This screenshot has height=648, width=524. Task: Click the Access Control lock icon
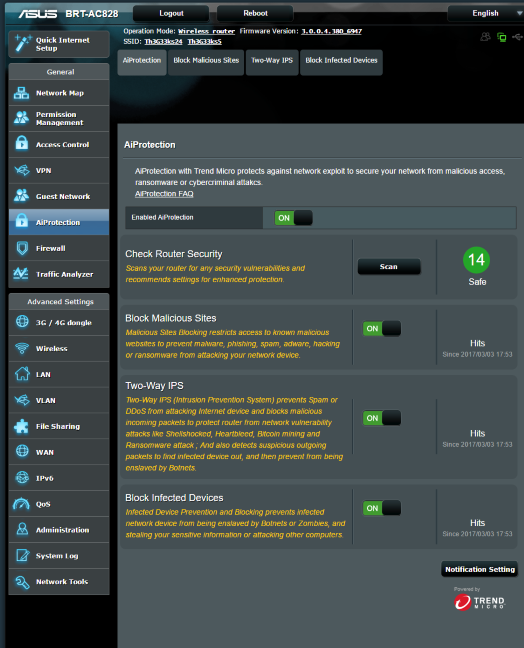[x=21, y=144]
